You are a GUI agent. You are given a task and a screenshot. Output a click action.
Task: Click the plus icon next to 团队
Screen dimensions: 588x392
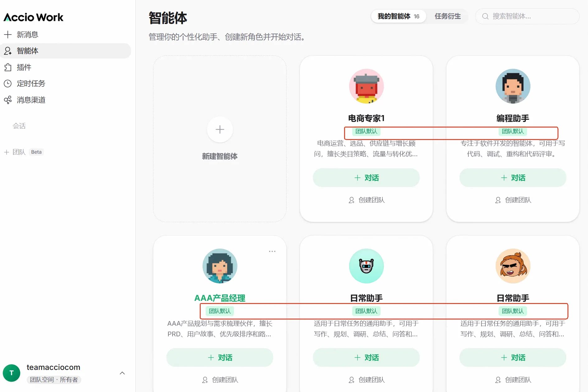coord(7,152)
